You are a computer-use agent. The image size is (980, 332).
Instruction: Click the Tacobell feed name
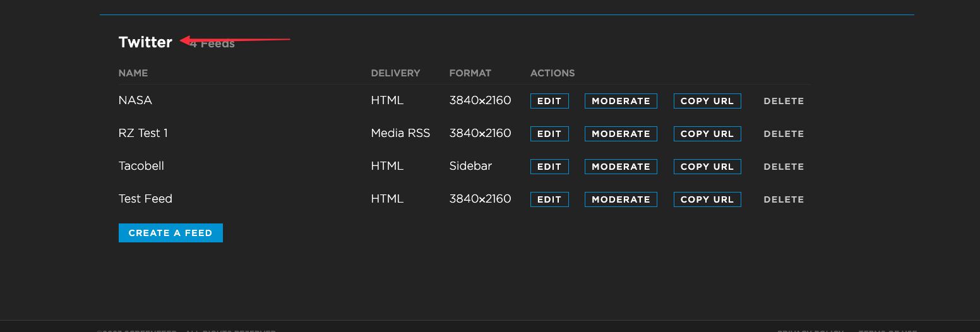[141, 166]
